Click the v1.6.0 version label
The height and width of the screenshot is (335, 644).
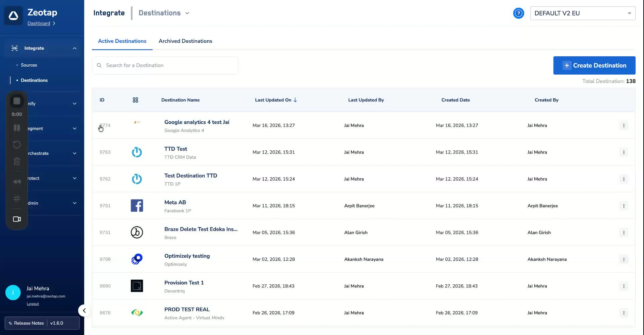(x=57, y=323)
